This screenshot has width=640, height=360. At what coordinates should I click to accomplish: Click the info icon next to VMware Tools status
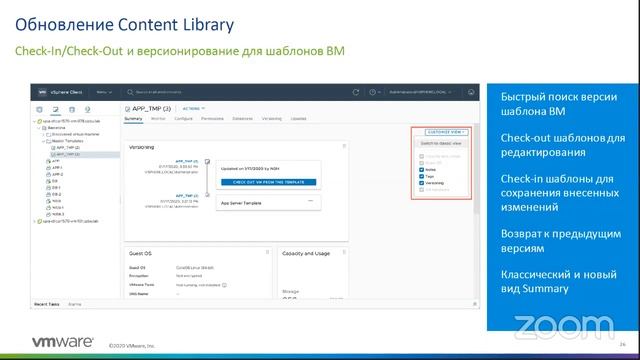click(x=224, y=285)
